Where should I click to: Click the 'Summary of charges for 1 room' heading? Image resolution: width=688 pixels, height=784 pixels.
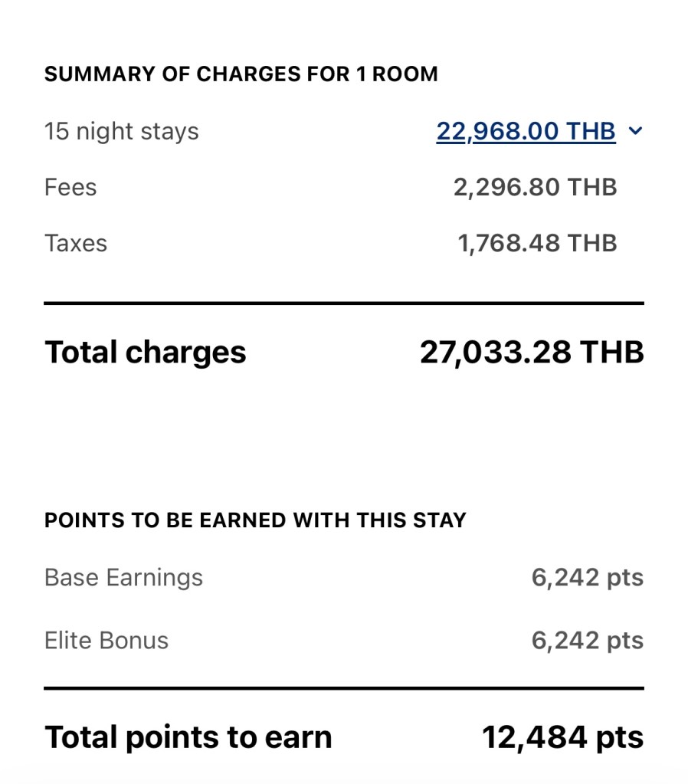tap(241, 74)
